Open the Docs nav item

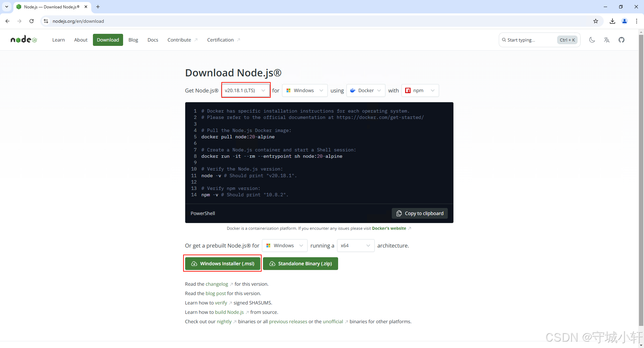153,40
